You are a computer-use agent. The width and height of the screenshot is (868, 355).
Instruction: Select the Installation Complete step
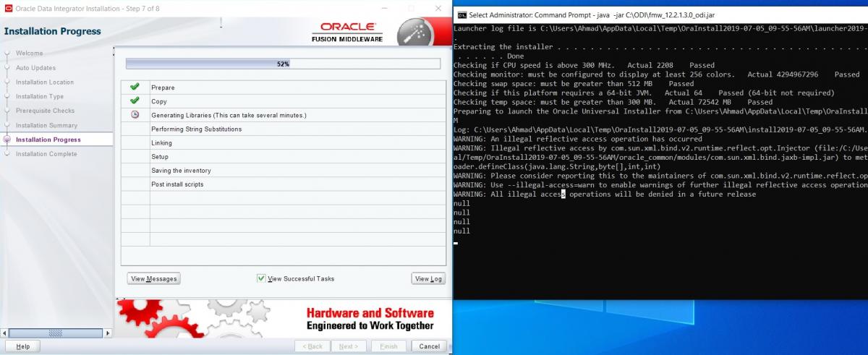point(46,154)
